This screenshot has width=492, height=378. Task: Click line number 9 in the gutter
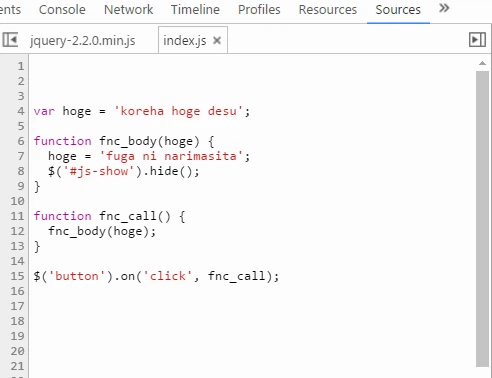21,186
